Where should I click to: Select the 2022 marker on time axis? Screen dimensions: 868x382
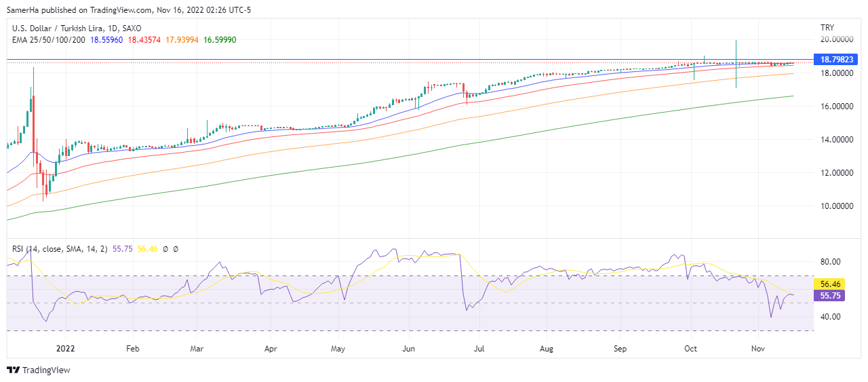(66, 349)
